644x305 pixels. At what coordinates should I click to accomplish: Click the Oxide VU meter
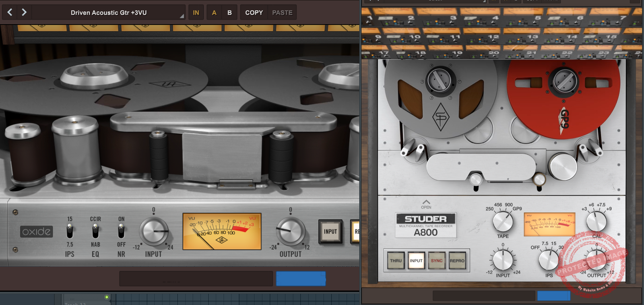click(x=222, y=231)
